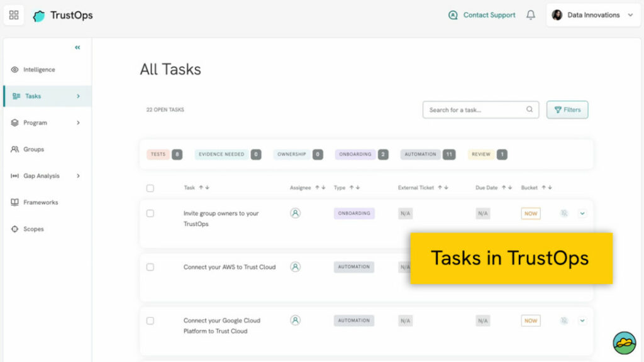Filter by the Onboarding category tag
This screenshot has width=644, height=362.
point(355,155)
